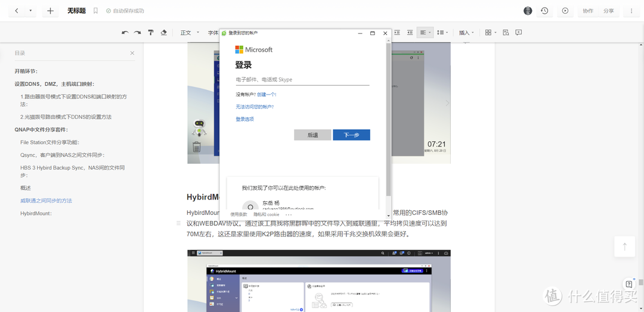Image resolution: width=644 pixels, height=312 pixels.
Task: Jump to outline item 概述
Action: 26,188
